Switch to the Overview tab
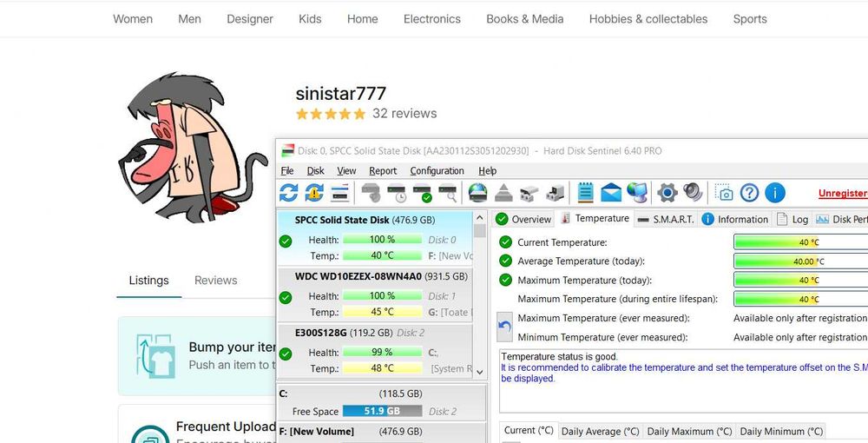This screenshot has width=868, height=443. tap(523, 219)
